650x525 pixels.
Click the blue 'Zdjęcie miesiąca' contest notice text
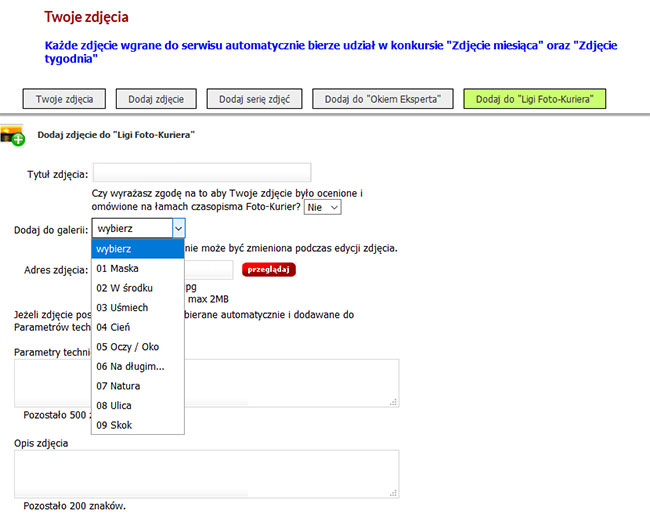(x=331, y=52)
